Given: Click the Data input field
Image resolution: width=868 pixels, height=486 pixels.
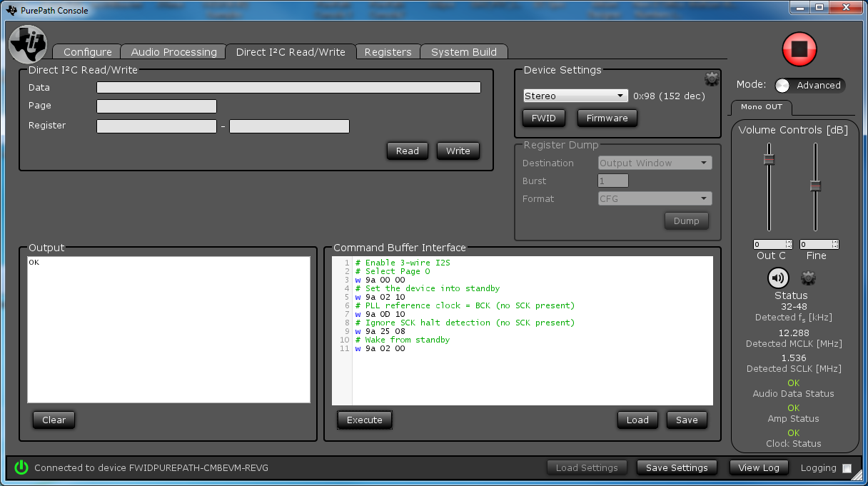Looking at the screenshot, I should pyautogui.click(x=288, y=88).
